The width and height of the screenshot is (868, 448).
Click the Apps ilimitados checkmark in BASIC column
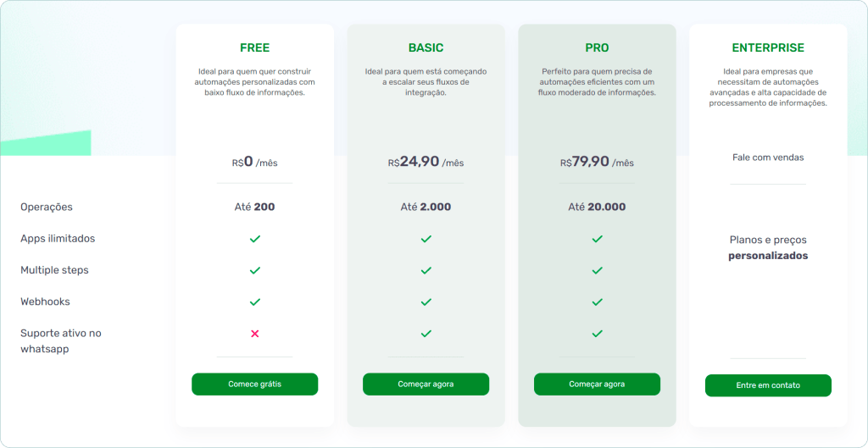coord(426,239)
